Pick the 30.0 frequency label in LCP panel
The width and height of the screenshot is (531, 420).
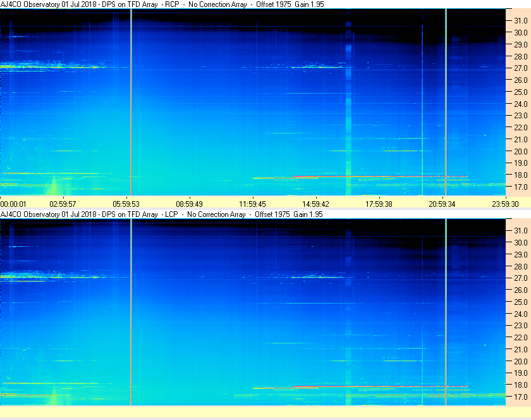(x=521, y=242)
